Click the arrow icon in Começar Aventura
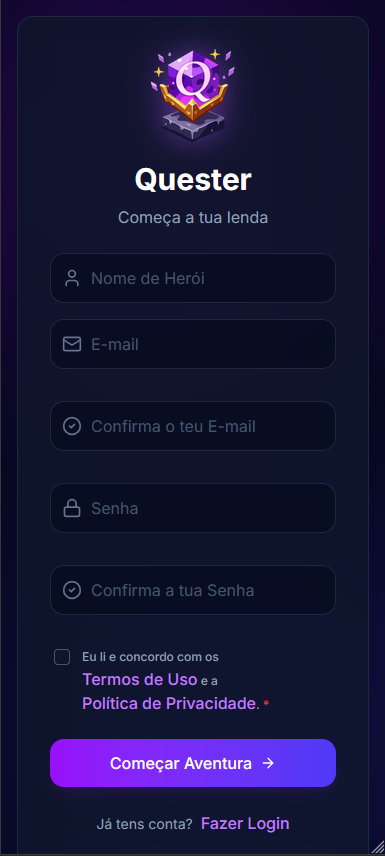 tap(268, 763)
